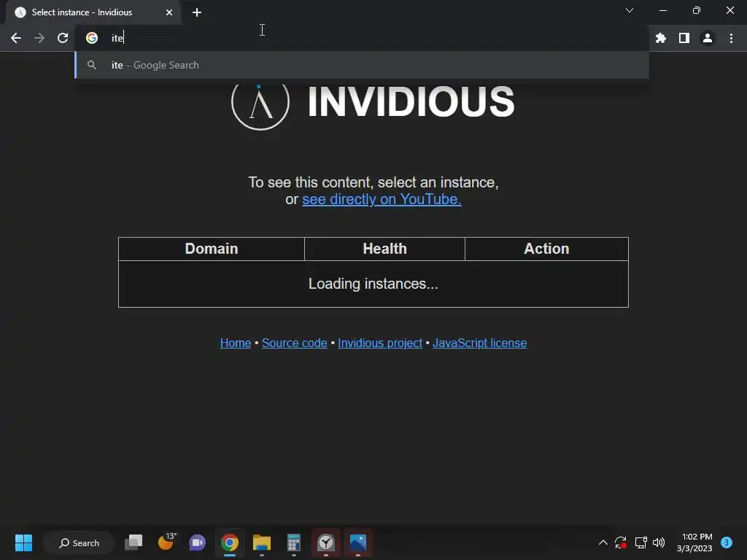The width and height of the screenshot is (747, 560).
Task: Open the Chat app on the taskbar
Action: 197,542
